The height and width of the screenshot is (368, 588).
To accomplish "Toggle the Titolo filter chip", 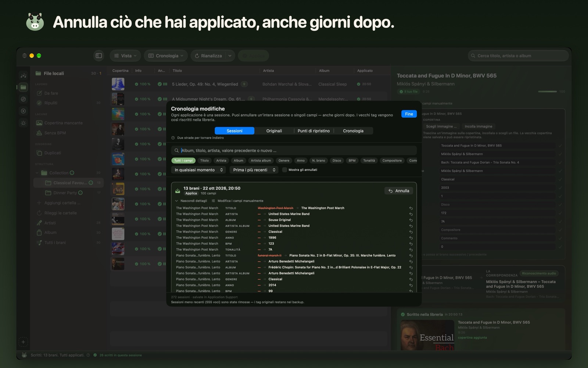I will pos(204,160).
